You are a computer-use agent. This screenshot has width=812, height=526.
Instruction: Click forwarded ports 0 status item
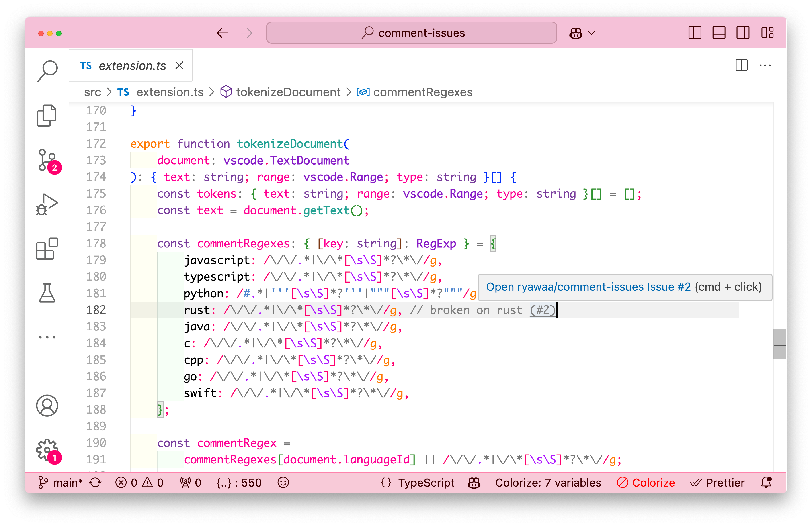[191, 483]
